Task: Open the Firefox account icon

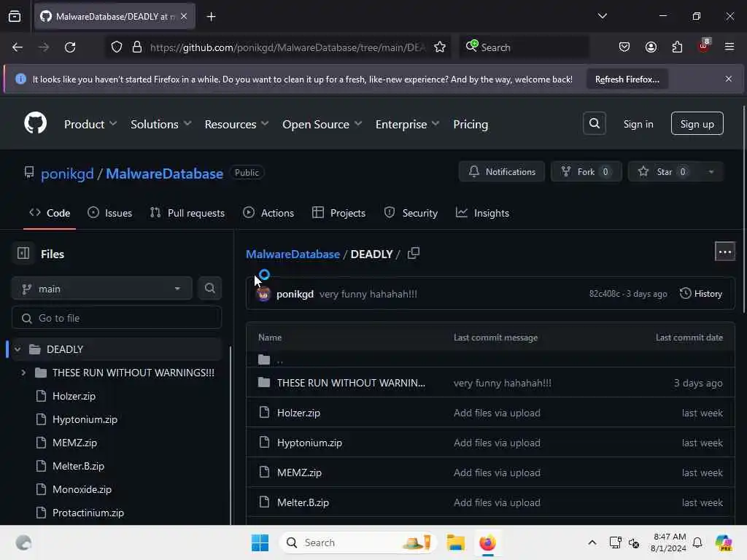Action: pyautogui.click(x=651, y=47)
